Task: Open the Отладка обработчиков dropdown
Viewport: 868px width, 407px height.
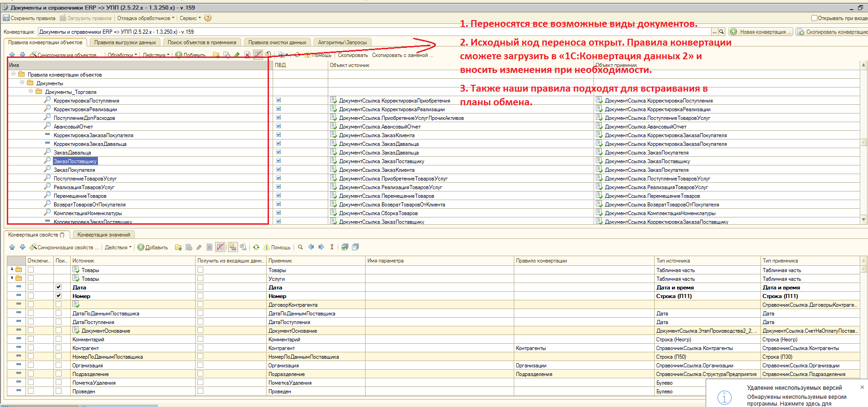Action: (146, 18)
